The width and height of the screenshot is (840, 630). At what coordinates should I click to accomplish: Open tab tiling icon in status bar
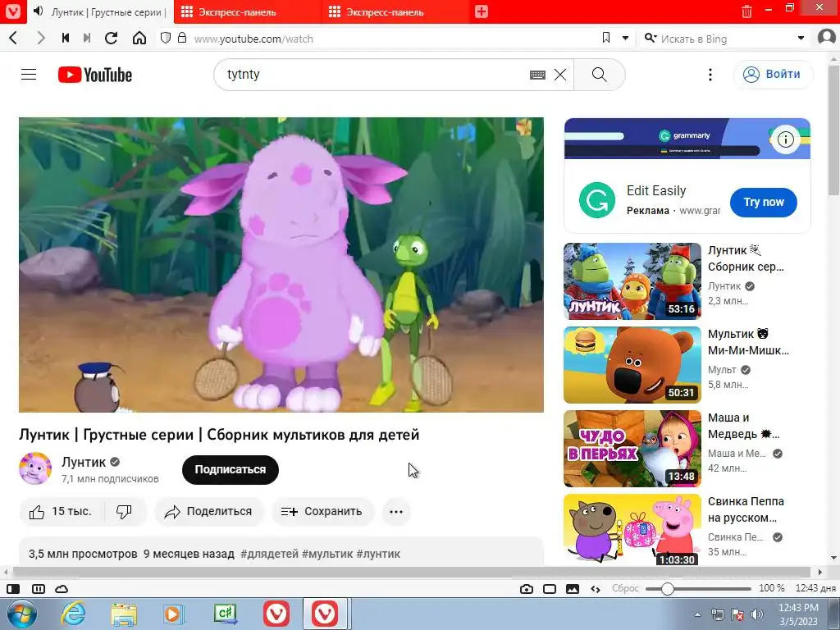click(x=39, y=589)
